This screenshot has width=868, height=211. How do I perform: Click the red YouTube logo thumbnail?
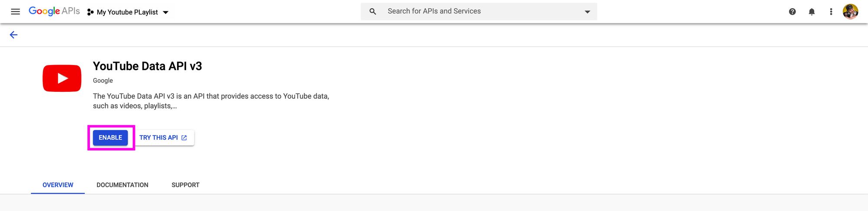[62, 78]
